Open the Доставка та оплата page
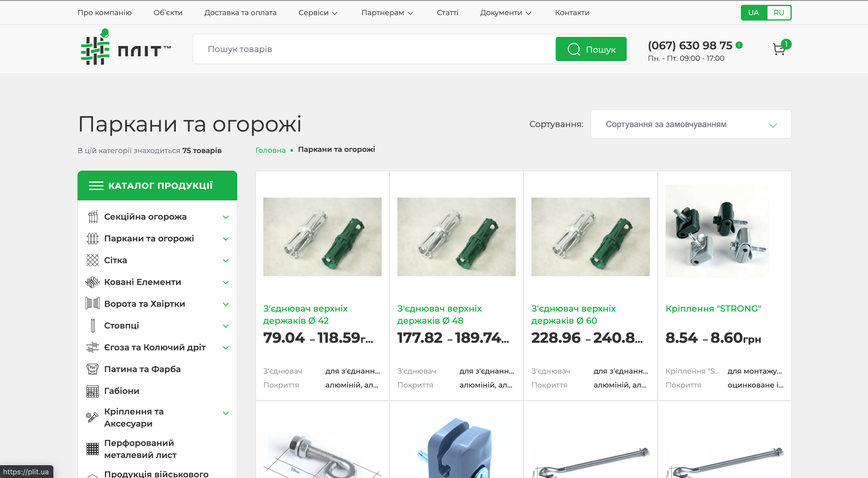 tap(240, 12)
